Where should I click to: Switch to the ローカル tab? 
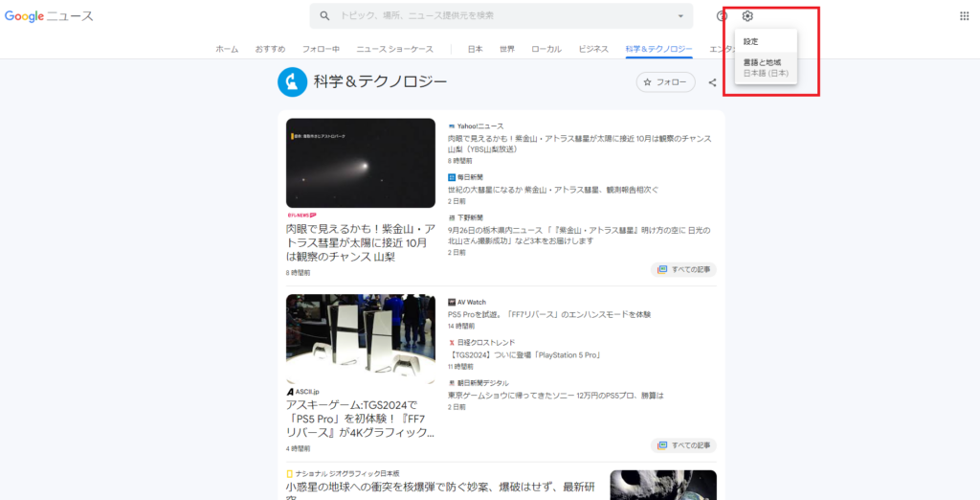click(x=546, y=49)
